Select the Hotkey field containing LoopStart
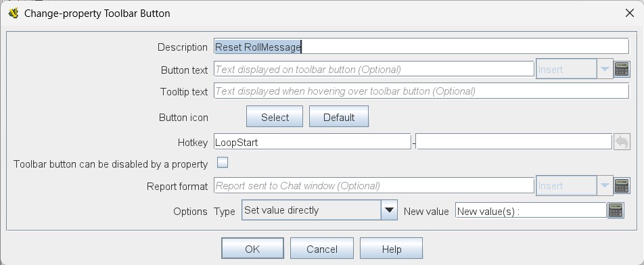Image resolution: width=644 pixels, height=265 pixels. coord(312,143)
